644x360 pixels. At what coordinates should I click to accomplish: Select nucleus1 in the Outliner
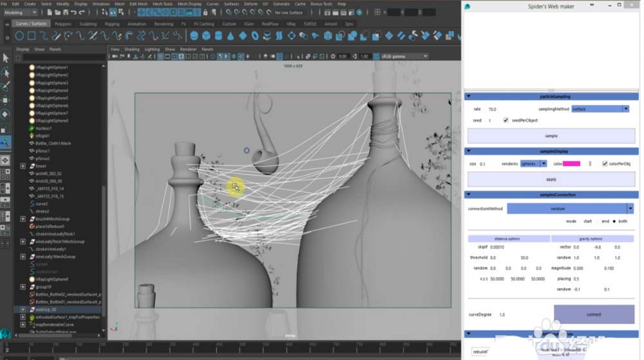(44, 128)
